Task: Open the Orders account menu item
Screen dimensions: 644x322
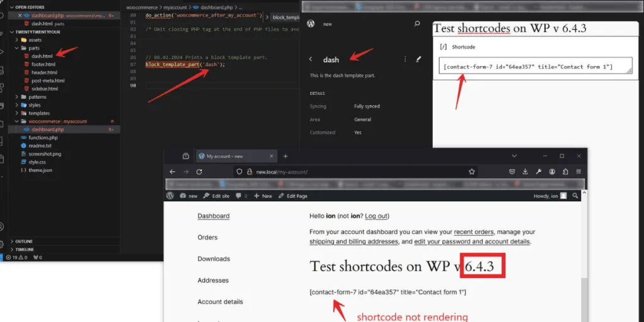Action: (208, 237)
